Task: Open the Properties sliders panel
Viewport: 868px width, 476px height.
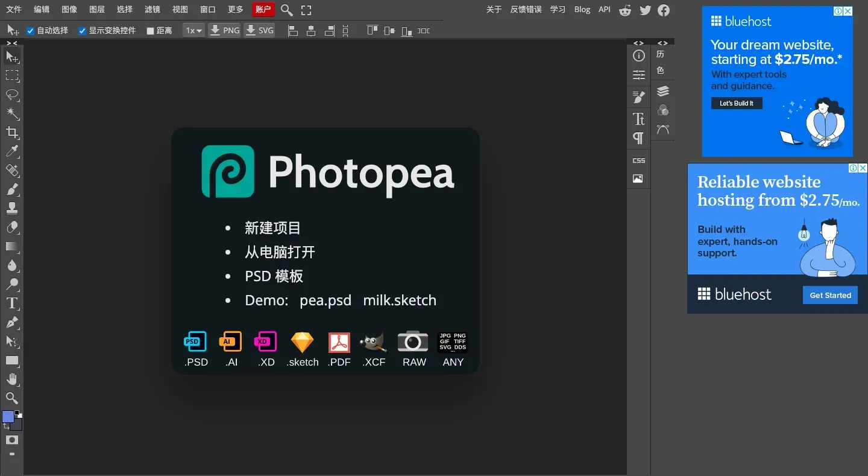Action: click(x=639, y=75)
